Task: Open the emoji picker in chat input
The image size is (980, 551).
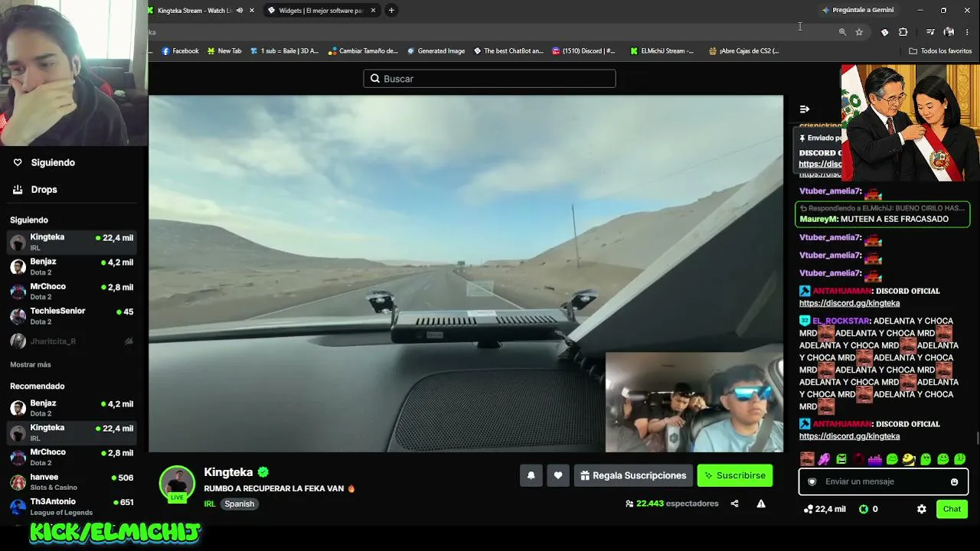Action: (x=954, y=482)
